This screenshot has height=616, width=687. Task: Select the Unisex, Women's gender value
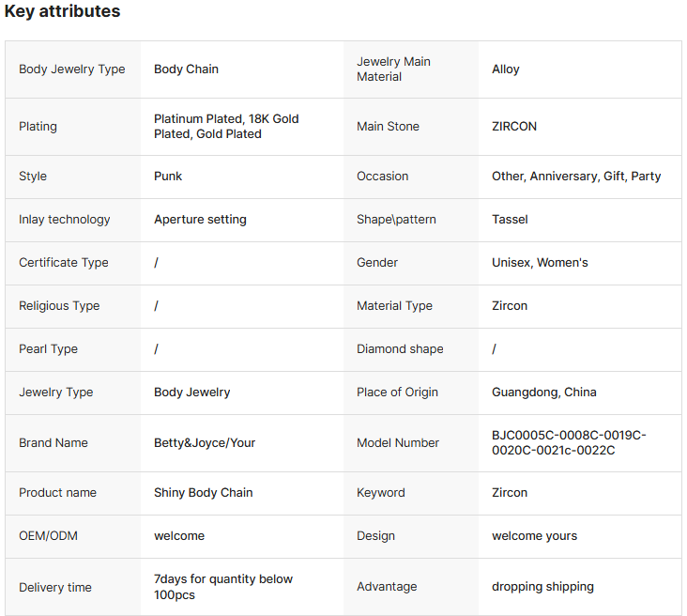pos(540,263)
